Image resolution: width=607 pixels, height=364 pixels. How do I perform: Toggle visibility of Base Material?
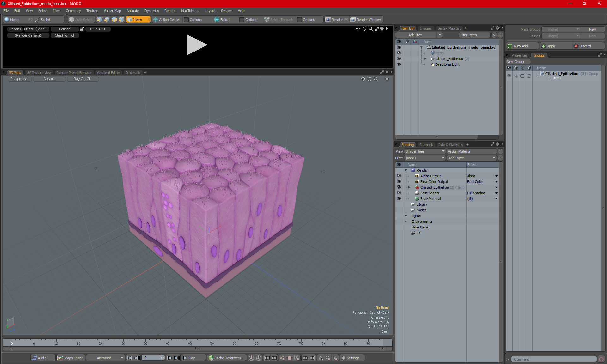point(399,199)
